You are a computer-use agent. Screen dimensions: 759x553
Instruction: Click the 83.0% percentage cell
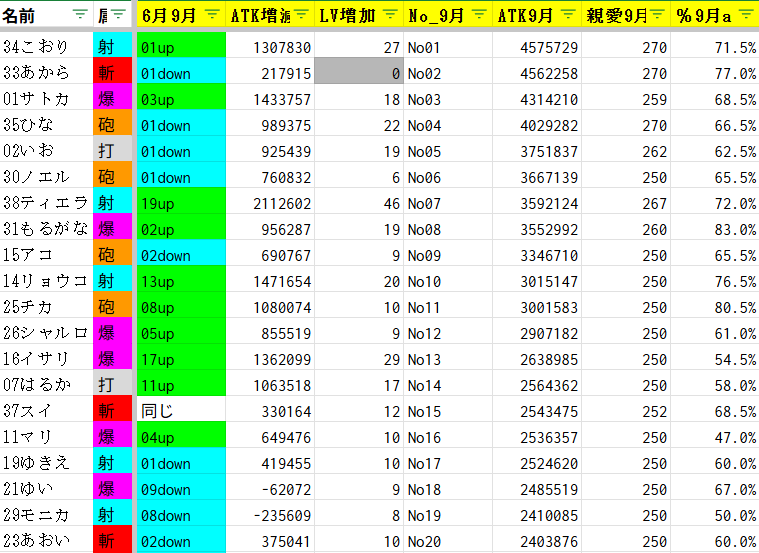[714, 229]
